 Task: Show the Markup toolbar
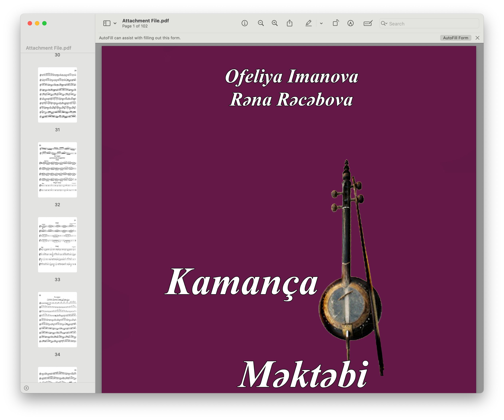tap(351, 23)
